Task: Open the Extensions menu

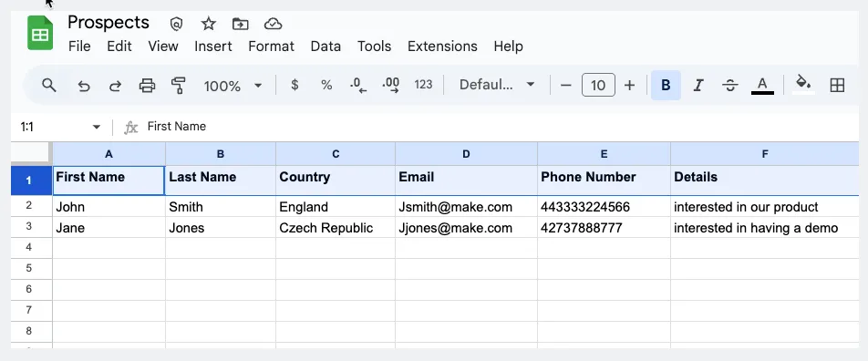Action: point(442,46)
